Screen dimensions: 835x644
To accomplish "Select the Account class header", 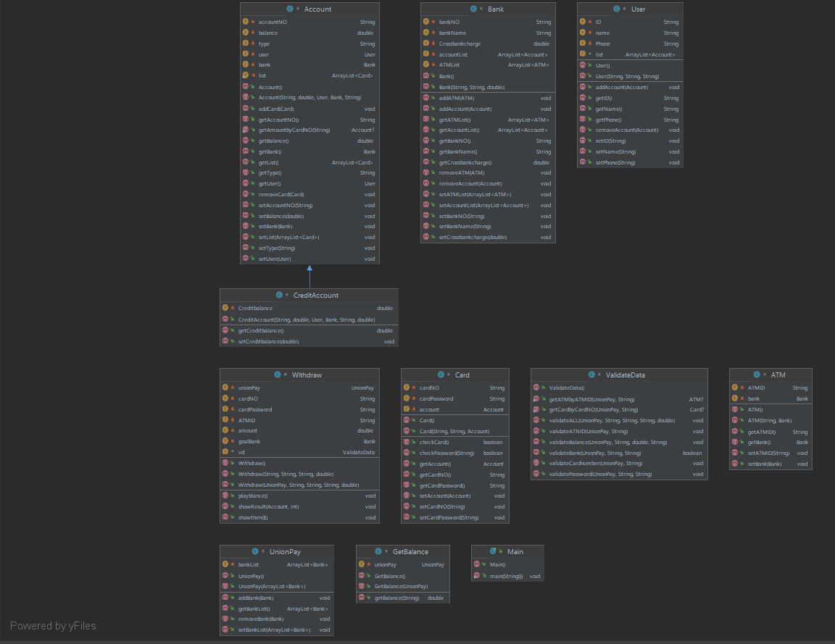I will tap(310, 9).
